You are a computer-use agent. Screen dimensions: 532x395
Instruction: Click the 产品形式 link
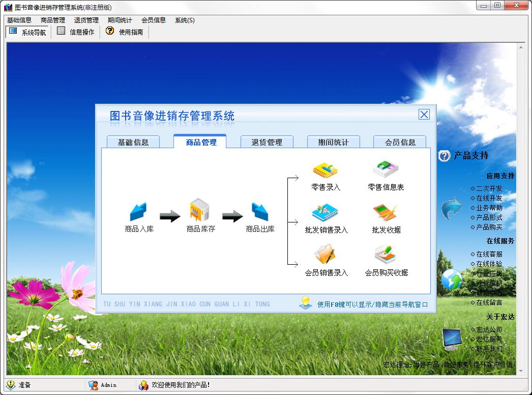click(489, 217)
